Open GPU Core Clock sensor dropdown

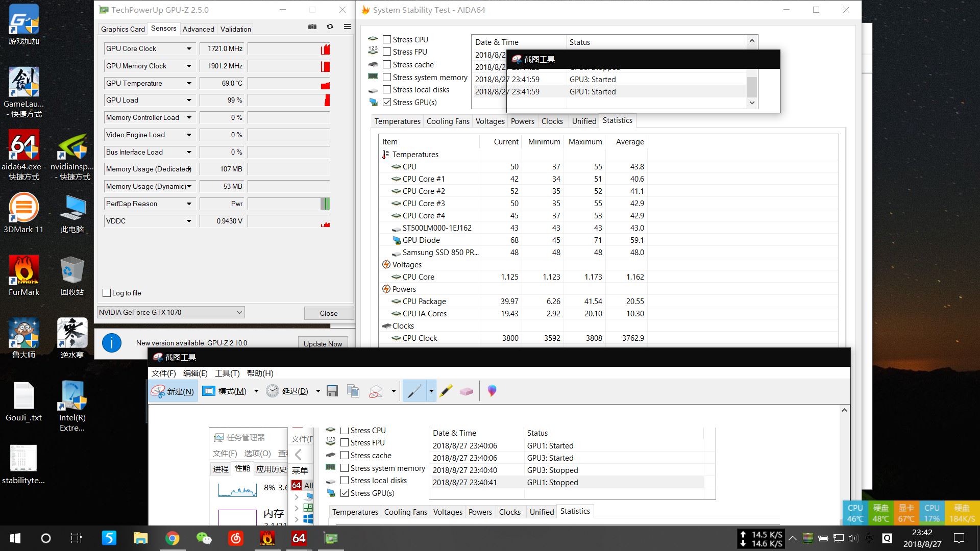189,48
